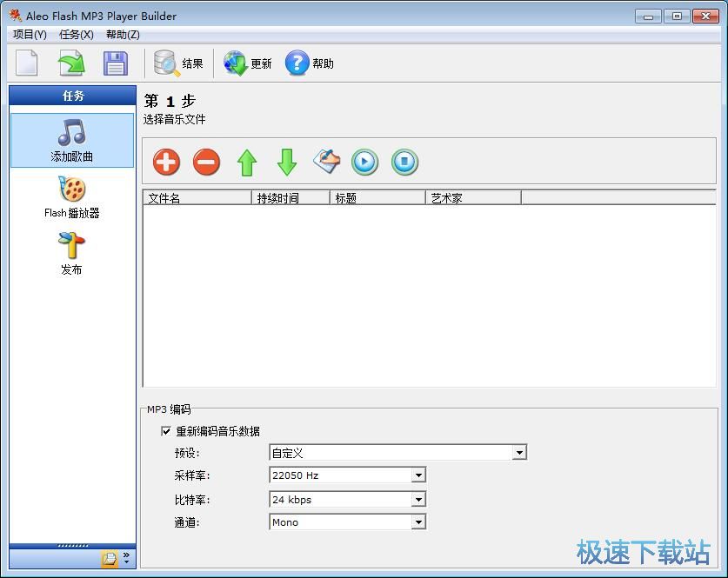Open 任务(X) menu
Image resolution: width=728 pixels, height=578 pixels.
coord(77,35)
